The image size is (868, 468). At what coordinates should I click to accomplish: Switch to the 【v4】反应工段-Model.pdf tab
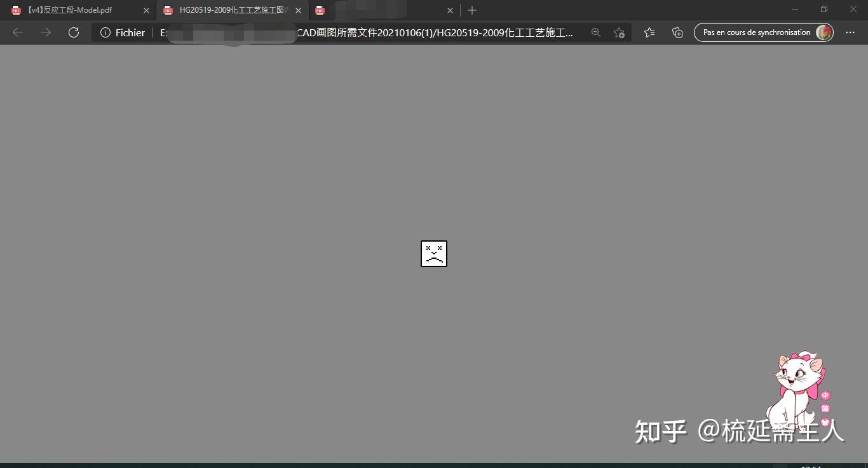coord(70,10)
